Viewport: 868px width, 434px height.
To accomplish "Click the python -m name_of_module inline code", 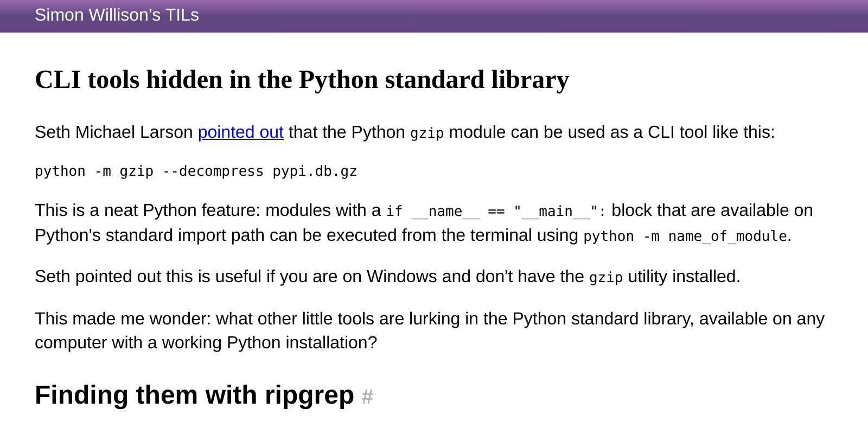I will pyautogui.click(x=685, y=237).
